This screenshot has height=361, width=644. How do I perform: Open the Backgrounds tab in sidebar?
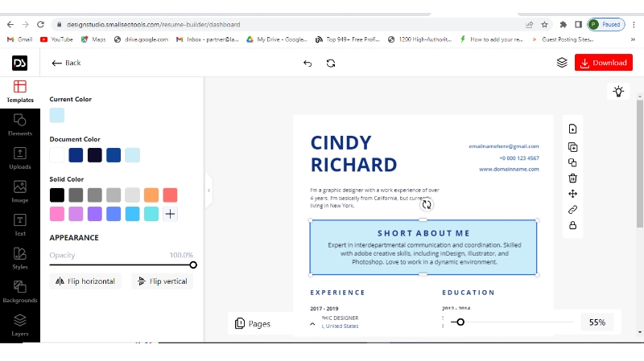coord(19,291)
